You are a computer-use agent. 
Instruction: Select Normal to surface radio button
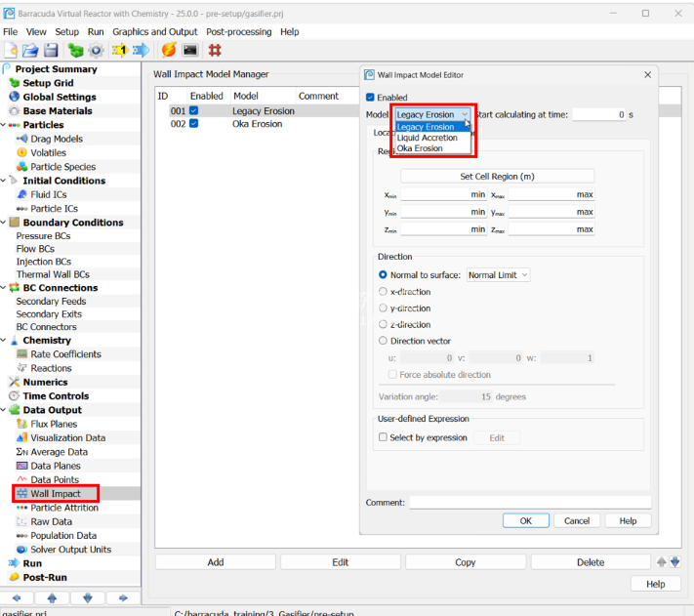[x=383, y=275]
